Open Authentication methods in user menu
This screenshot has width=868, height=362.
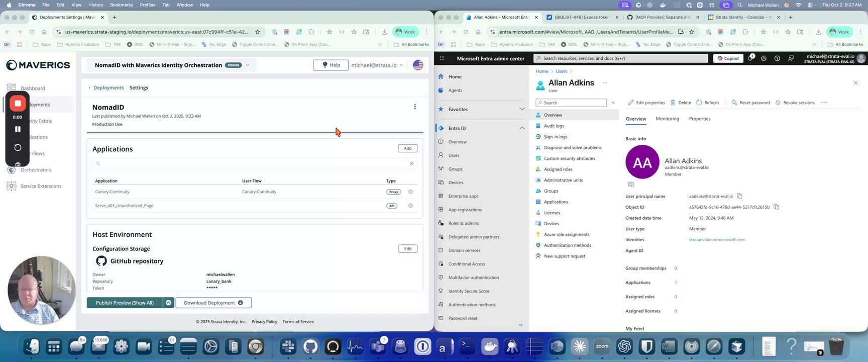click(x=567, y=245)
